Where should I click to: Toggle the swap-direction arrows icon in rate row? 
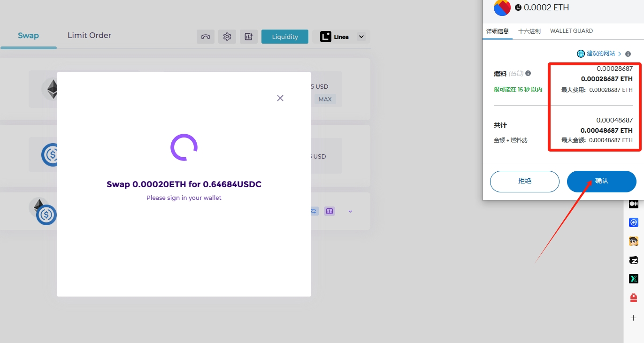point(314,211)
